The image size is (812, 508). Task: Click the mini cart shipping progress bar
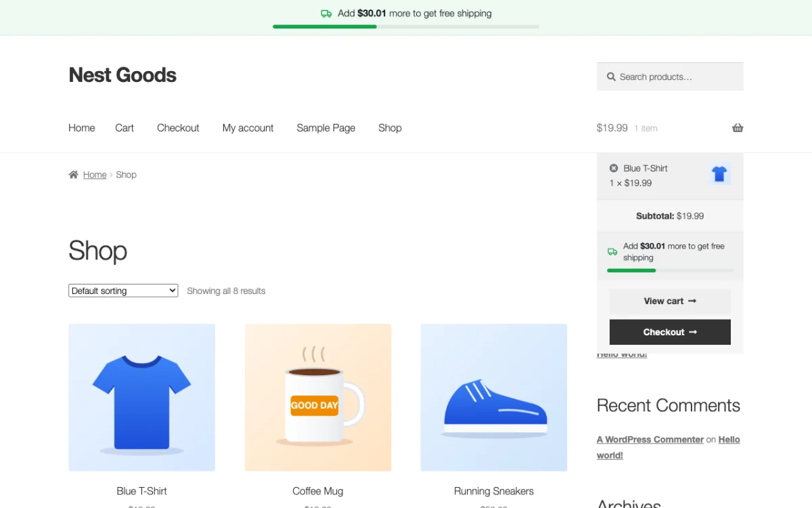pyautogui.click(x=670, y=270)
